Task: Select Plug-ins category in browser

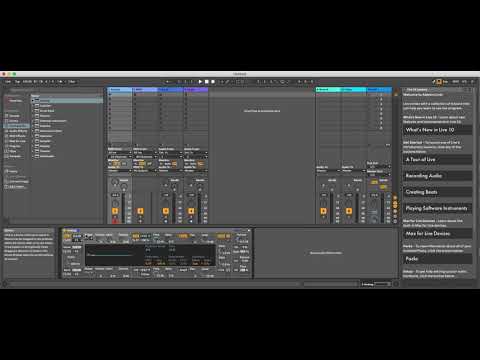Action: click(x=15, y=146)
